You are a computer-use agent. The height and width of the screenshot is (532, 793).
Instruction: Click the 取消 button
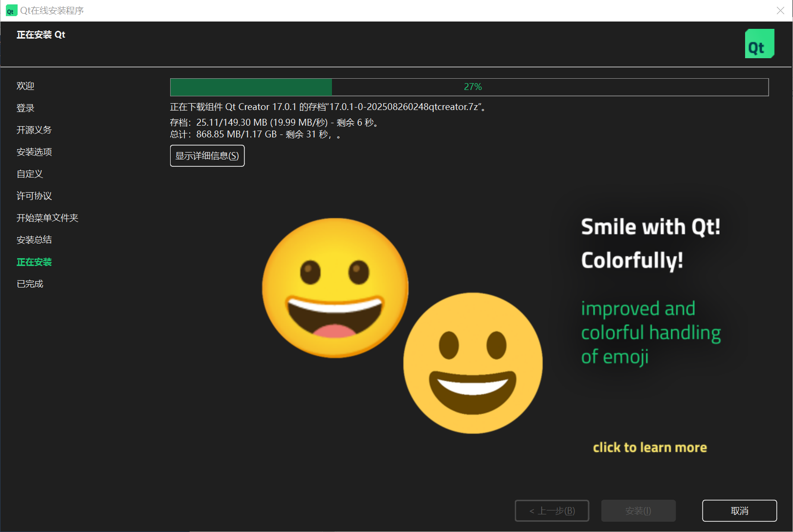(x=739, y=510)
